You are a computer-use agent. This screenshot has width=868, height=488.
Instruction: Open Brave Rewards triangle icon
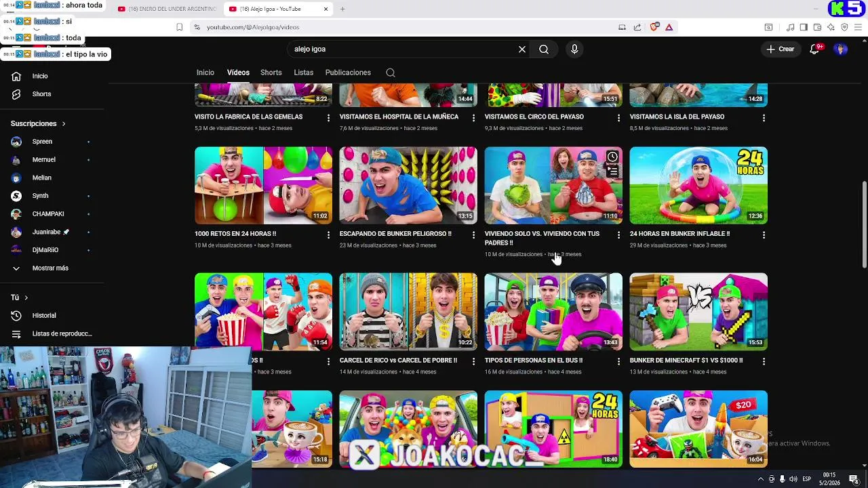(x=669, y=27)
